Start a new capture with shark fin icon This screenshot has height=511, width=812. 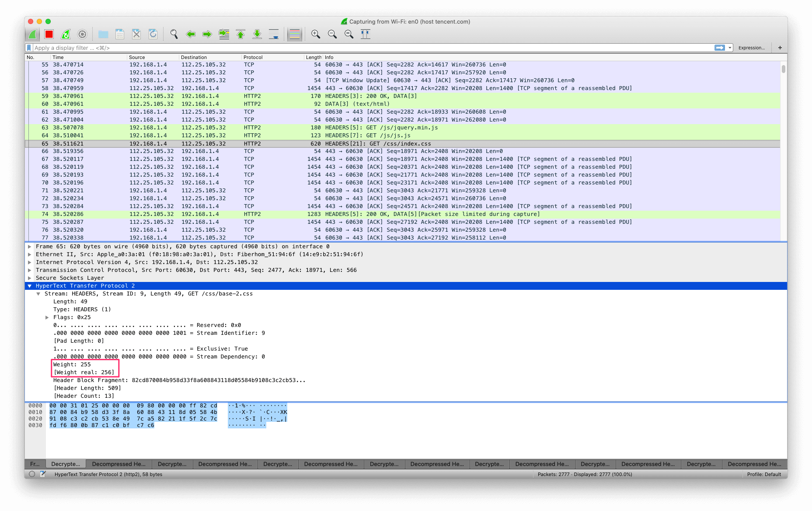tap(32, 34)
